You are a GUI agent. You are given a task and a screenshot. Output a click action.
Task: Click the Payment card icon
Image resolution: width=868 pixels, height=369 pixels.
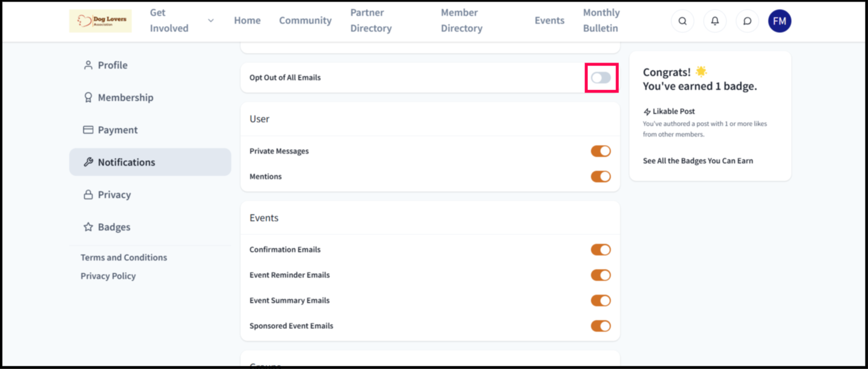click(x=88, y=130)
